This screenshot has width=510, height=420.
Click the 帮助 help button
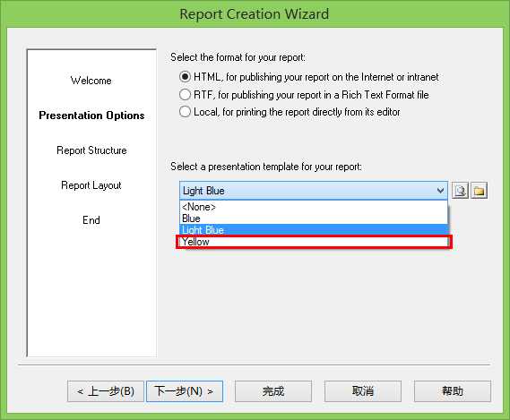[453, 391]
